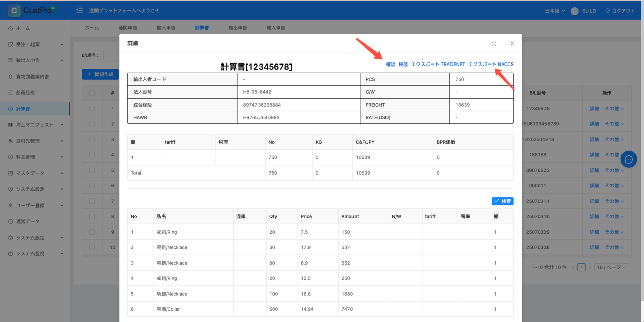The width and height of the screenshot is (644, 322).
Task: Expand the detail dialog to fullscreen
Action: tap(494, 44)
